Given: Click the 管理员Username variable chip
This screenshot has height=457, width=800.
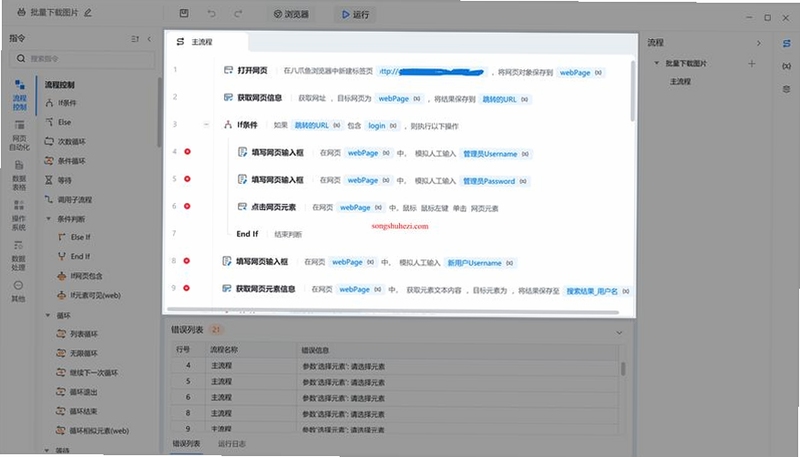Looking at the screenshot, I should pos(496,154).
